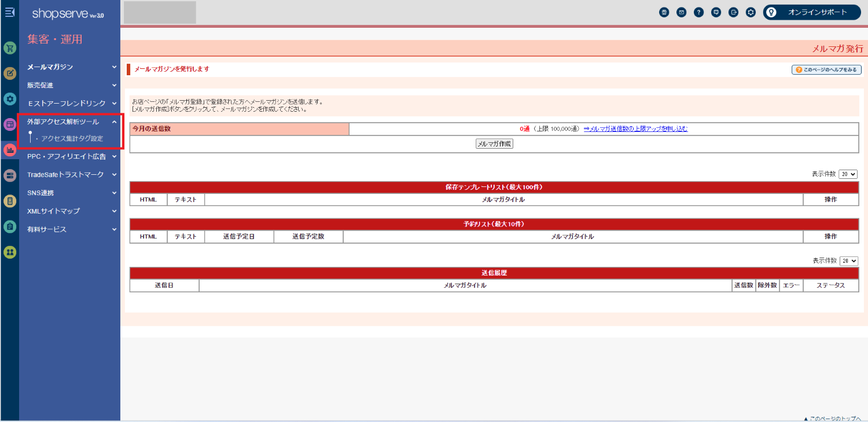Open メルマガ送信数の上限アップを申し込む link
Image resolution: width=868 pixels, height=422 pixels.
[635, 129]
